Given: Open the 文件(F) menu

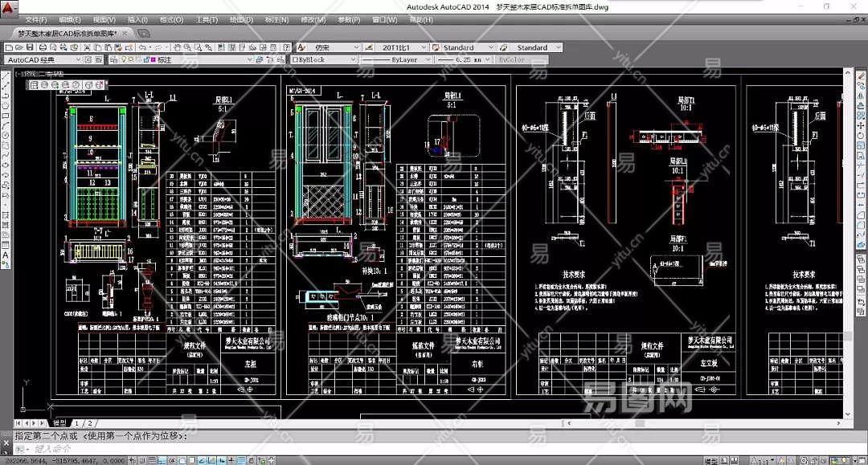Looking at the screenshot, I should pyautogui.click(x=35, y=19).
